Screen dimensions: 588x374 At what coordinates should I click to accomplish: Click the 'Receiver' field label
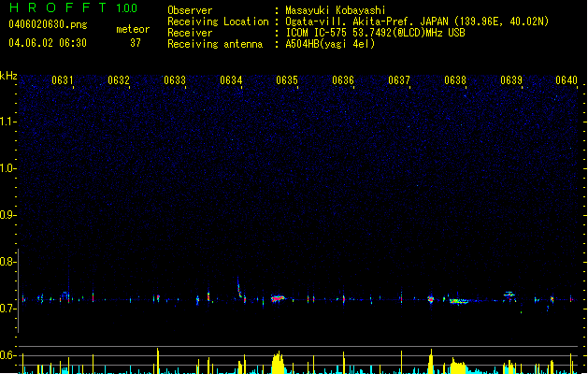click(190, 33)
